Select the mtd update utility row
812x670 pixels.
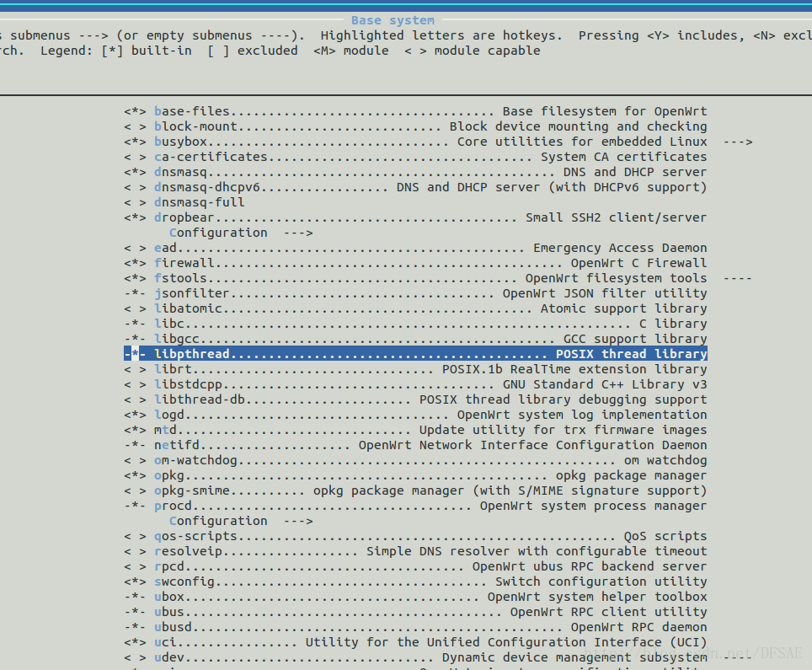pos(415,430)
